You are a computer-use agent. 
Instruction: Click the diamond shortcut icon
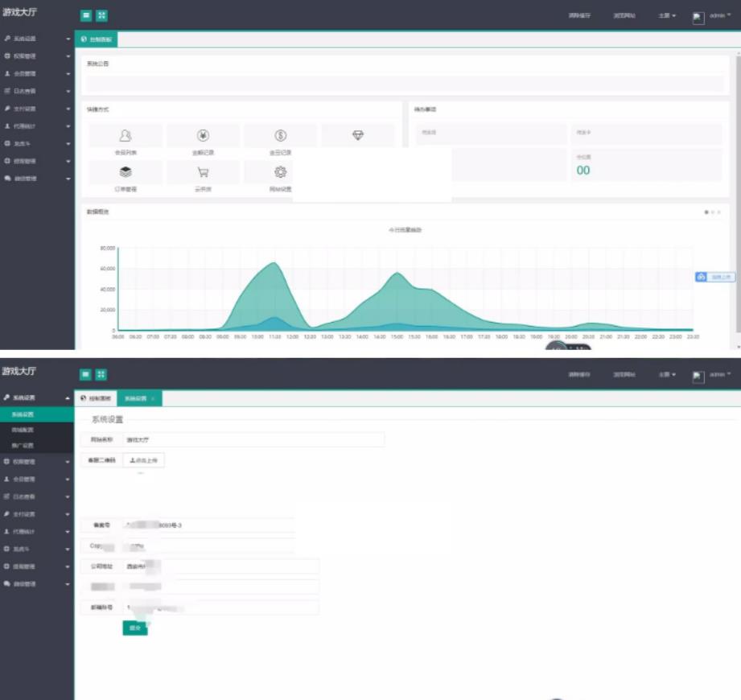click(x=358, y=135)
